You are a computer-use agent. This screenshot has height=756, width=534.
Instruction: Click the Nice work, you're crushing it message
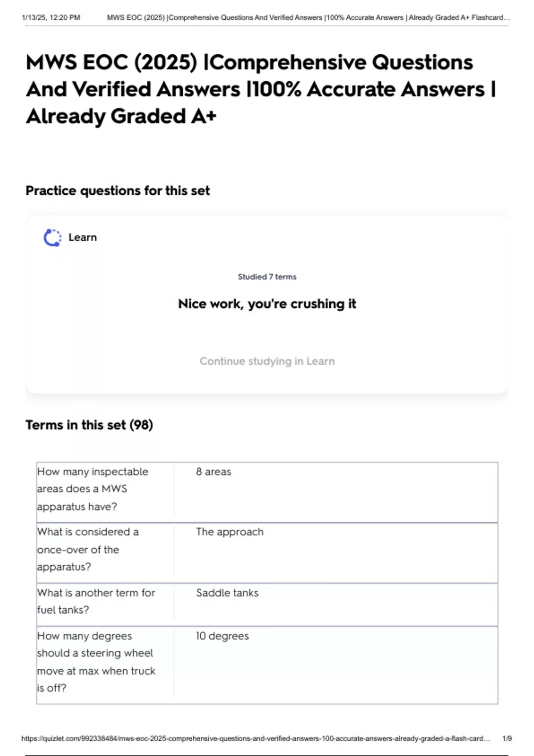(x=267, y=304)
